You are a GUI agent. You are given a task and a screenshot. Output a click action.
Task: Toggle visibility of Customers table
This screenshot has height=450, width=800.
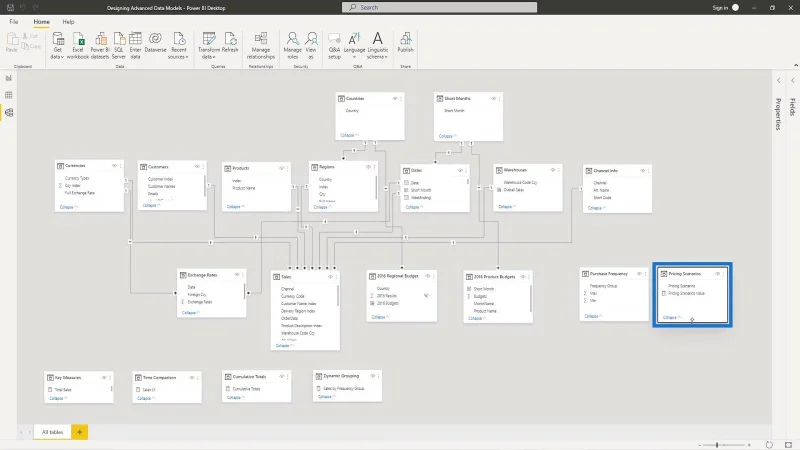197,167
